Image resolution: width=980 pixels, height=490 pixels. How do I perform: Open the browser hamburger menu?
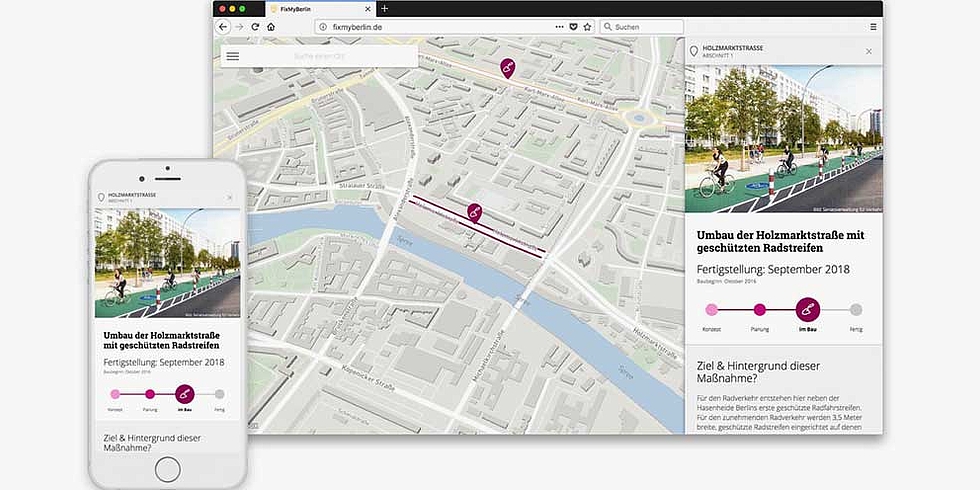(x=873, y=27)
